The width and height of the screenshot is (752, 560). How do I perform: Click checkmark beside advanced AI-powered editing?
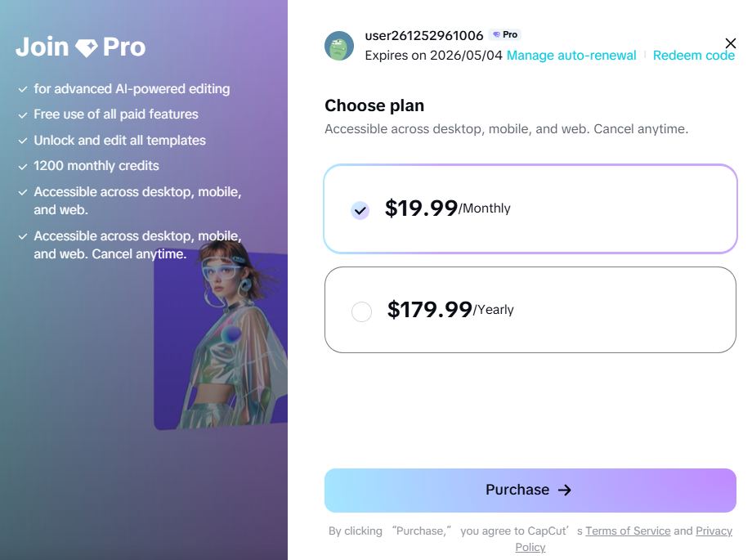point(23,89)
